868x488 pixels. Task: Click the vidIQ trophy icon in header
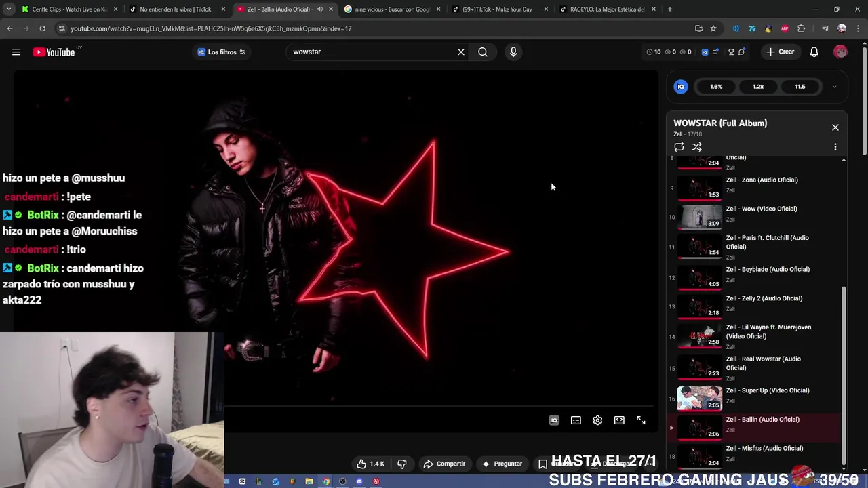pyautogui.click(x=731, y=52)
